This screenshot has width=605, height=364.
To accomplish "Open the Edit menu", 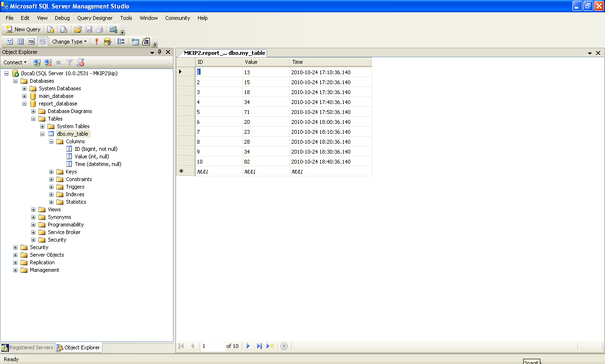I will click(x=25, y=18).
